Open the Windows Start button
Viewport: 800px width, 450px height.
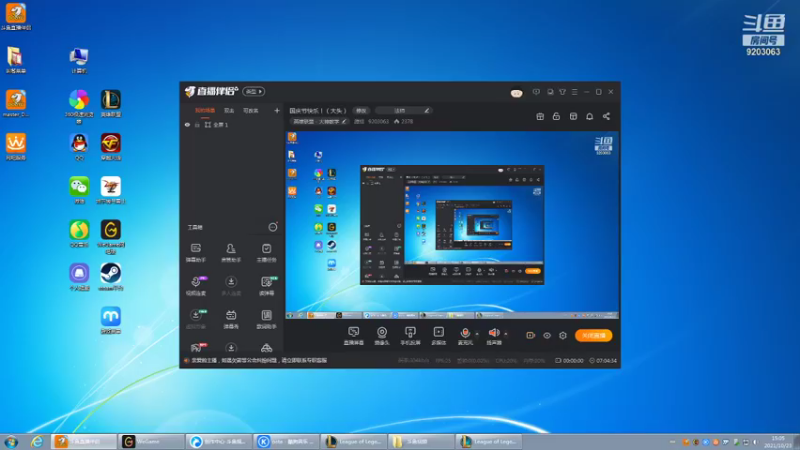(x=11, y=441)
